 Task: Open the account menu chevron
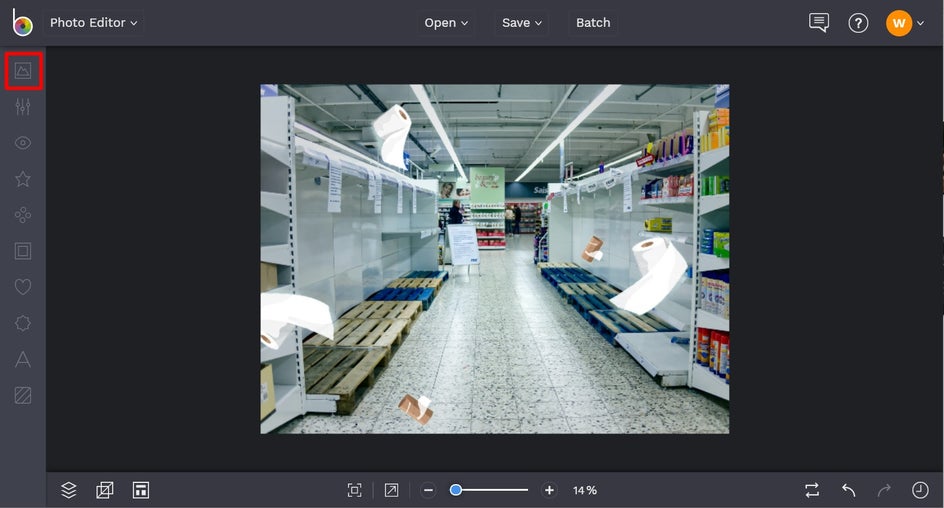921,23
